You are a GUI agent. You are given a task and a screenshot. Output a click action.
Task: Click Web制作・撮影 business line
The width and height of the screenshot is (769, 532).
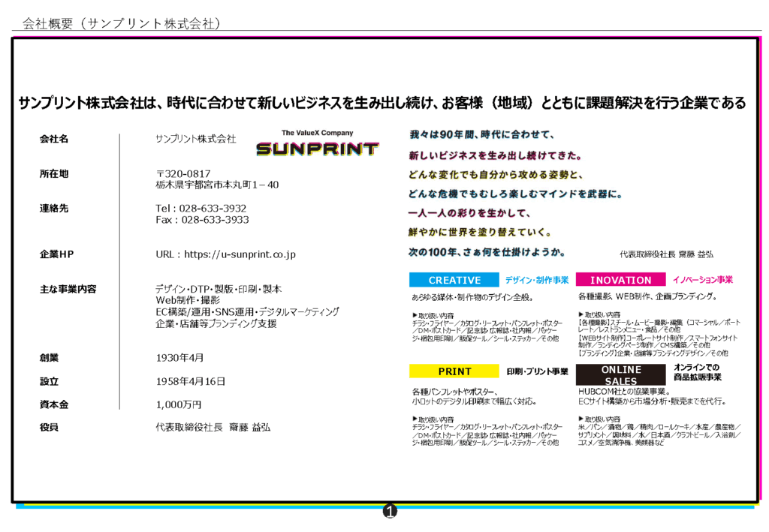pyautogui.click(x=188, y=300)
